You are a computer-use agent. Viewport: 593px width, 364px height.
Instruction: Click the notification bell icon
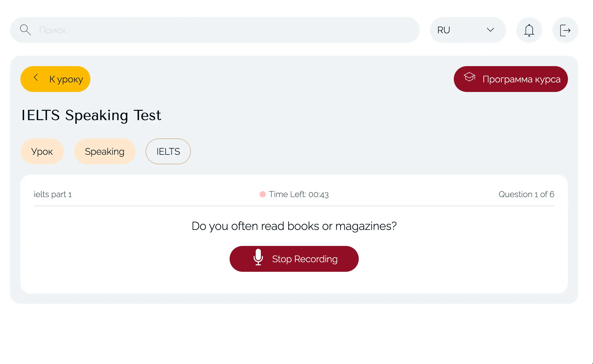pyautogui.click(x=529, y=30)
